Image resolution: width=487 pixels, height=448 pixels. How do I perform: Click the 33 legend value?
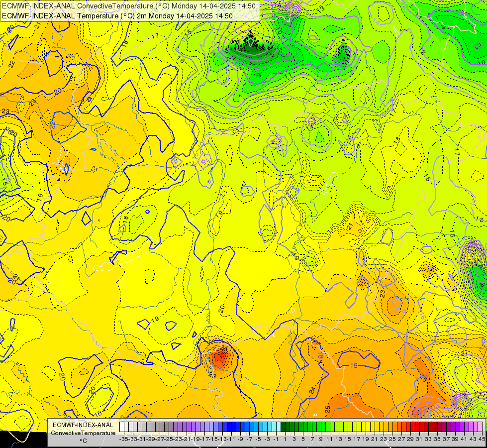[429, 439]
